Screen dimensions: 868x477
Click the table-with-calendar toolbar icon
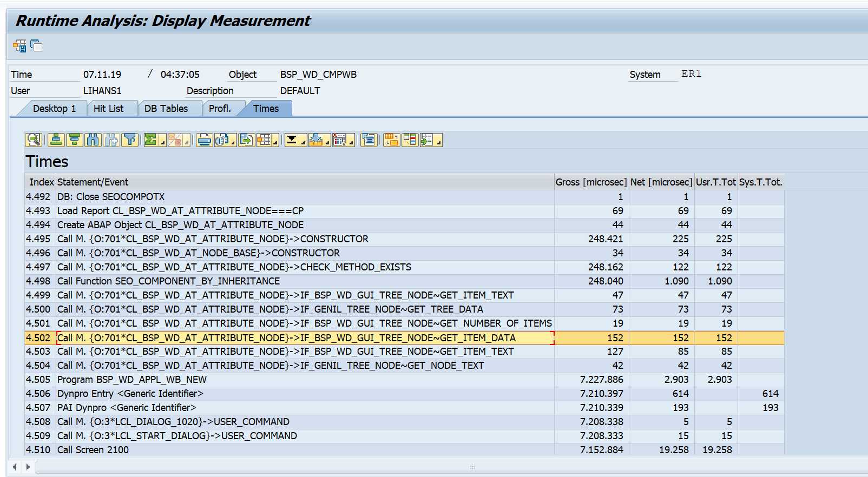340,140
